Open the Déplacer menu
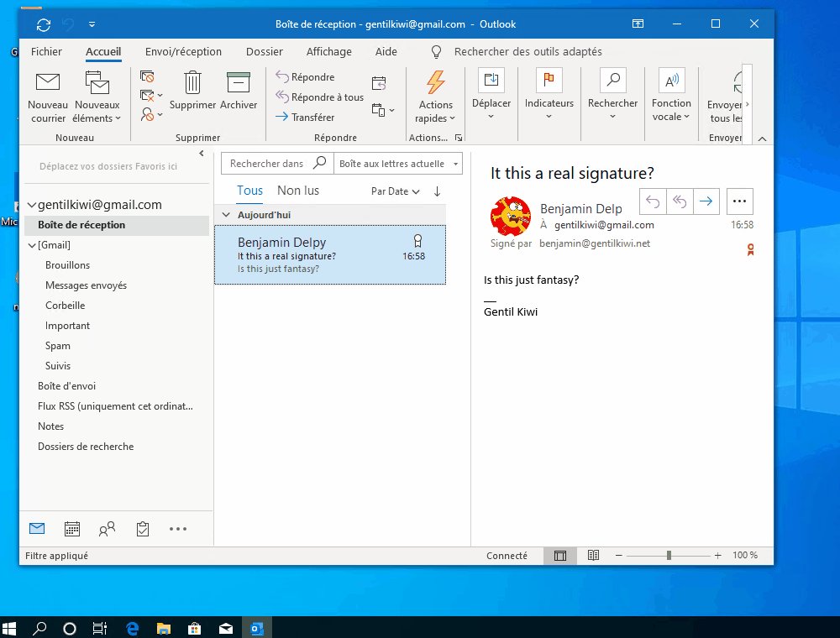The height and width of the screenshot is (638, 840). [x=491, y=95]
